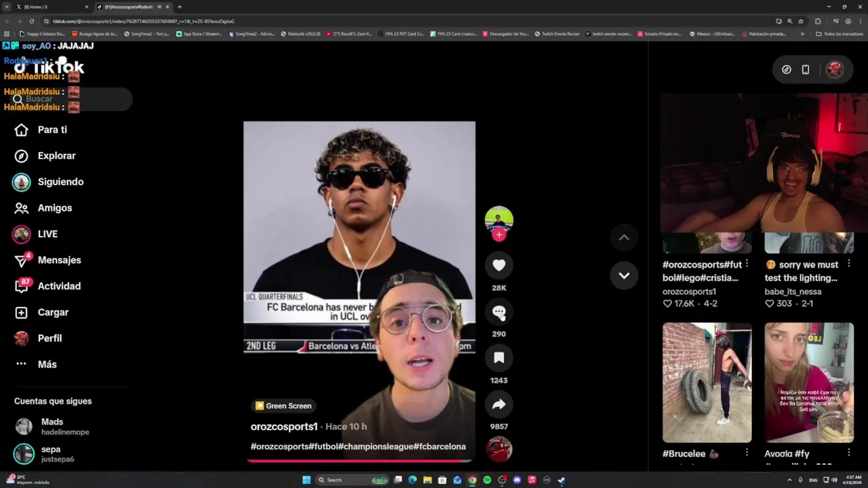This screenshot has height=488, width=868.
Task: Open Steam from the taskbar
Action: 561,480
